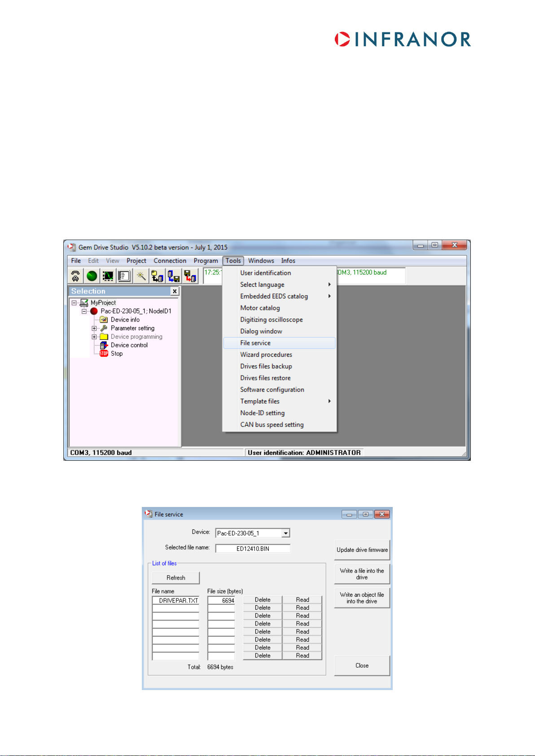Image resolution: width=535 pixels, height=756 pixels.
Task: Select Node-ID setting menu entry
Action: (x=280, y=413)
